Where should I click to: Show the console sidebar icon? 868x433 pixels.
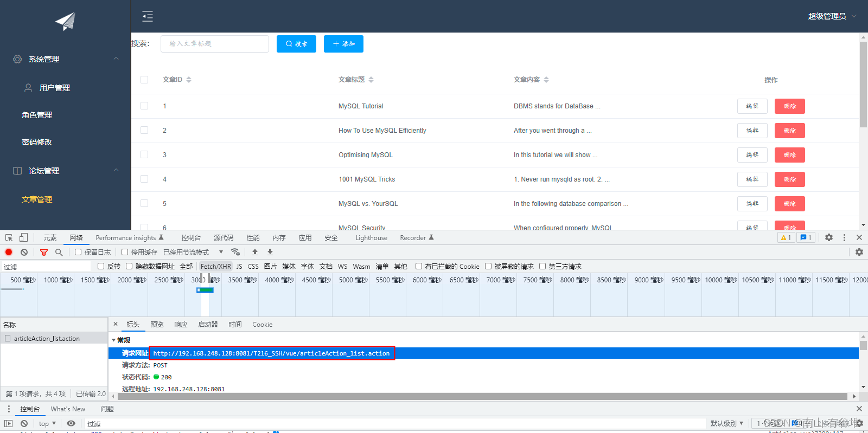[9, 423]
